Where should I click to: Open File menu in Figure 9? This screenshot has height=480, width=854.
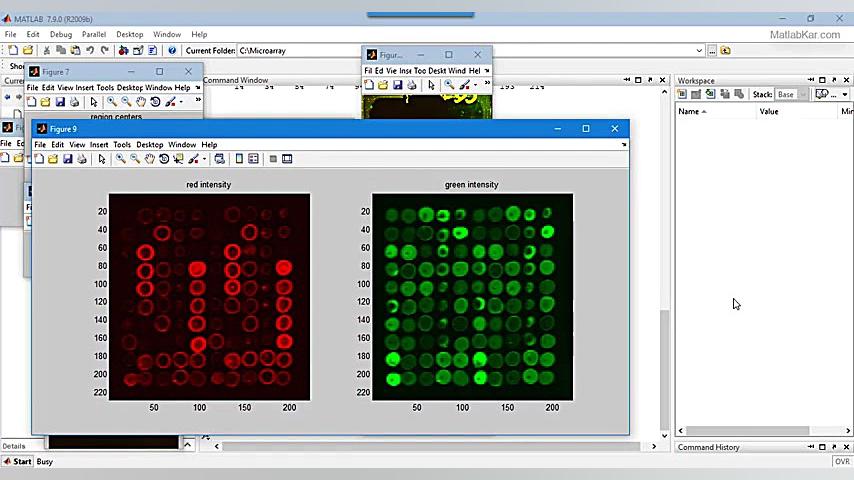point(40,145)
